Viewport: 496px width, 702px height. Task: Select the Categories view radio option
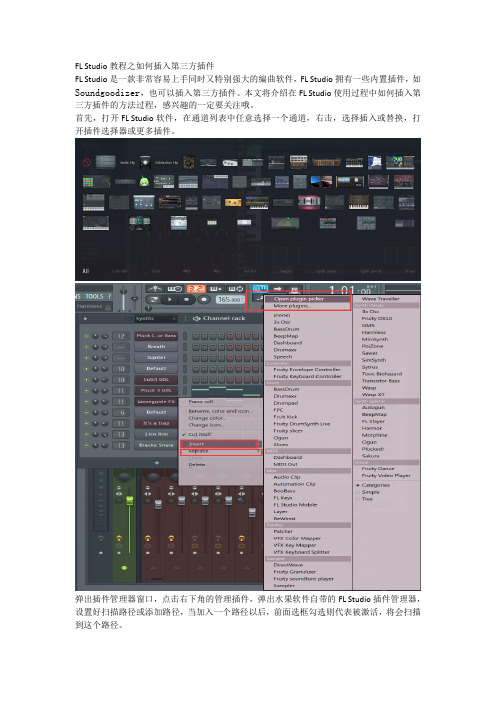[x=373, y=485]
